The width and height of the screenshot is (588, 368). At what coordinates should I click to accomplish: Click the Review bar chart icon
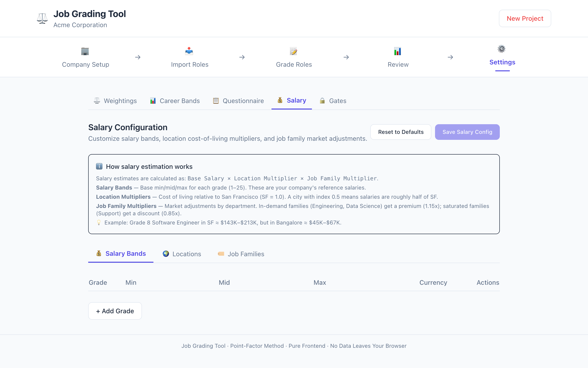tap(398, 51)
